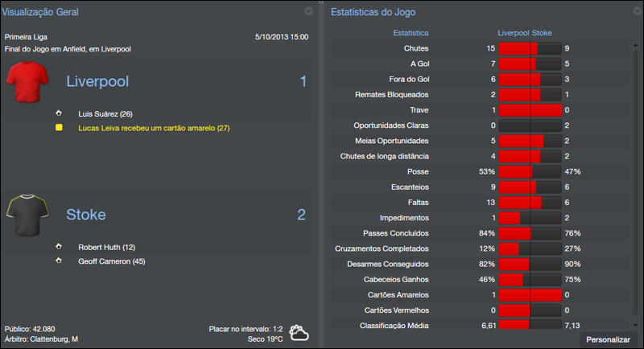644x349 pixels.
Task: Click the cloudy weather icon
Action: pyautogui.click(x=299, y=332)
